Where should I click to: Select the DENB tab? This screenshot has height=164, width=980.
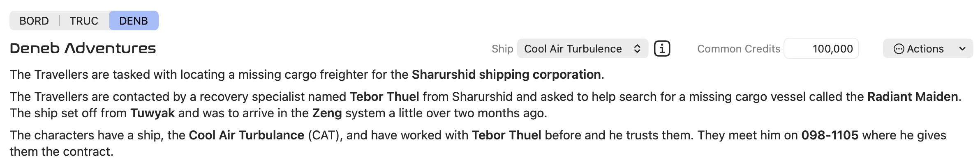click(134, 21)
